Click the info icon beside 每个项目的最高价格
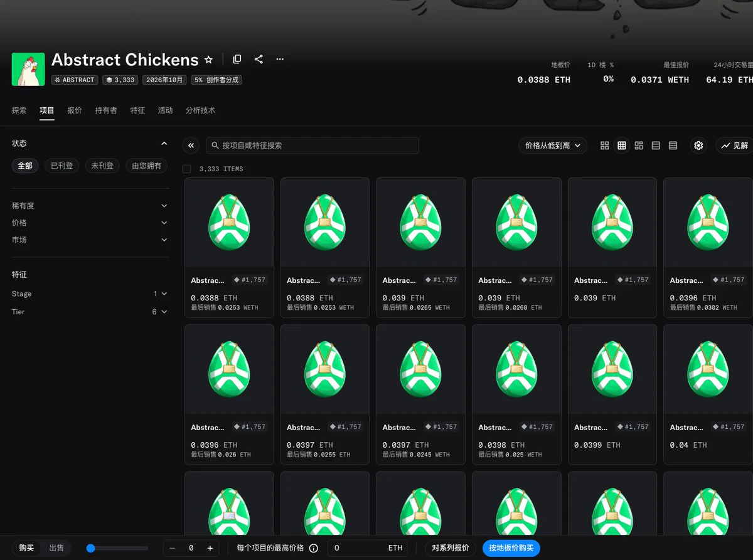753x560 pixels. (314, 548)
